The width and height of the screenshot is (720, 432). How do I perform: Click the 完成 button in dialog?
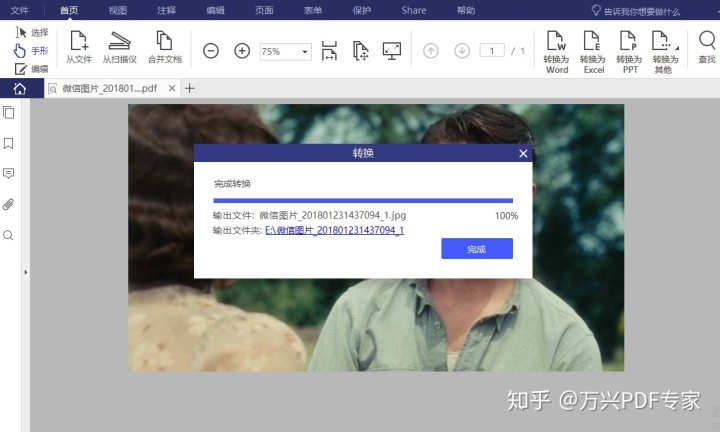477,248
